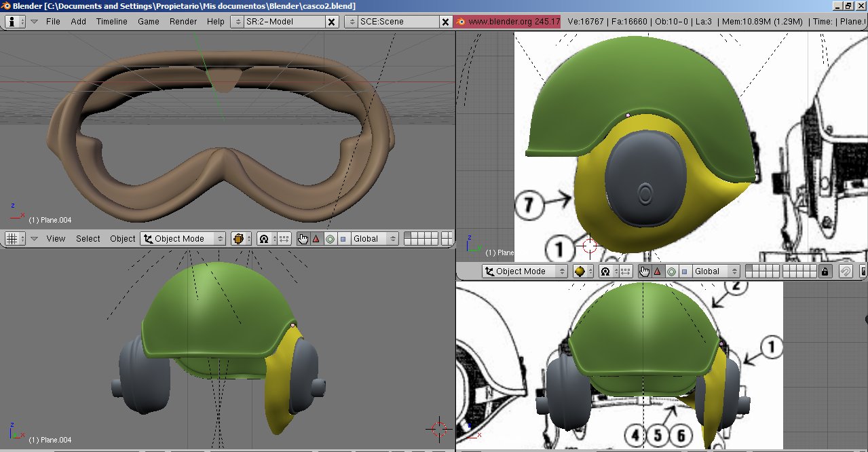
Task: Expand the SR:2-Model screen selector
Action: click(238, 22)
